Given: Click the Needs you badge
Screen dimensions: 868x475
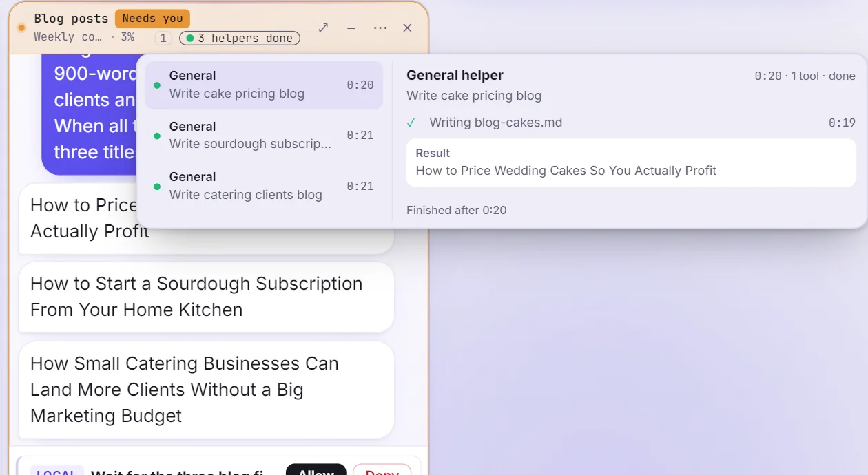Looking at the screenshot, I should click(x=152, y=19).
